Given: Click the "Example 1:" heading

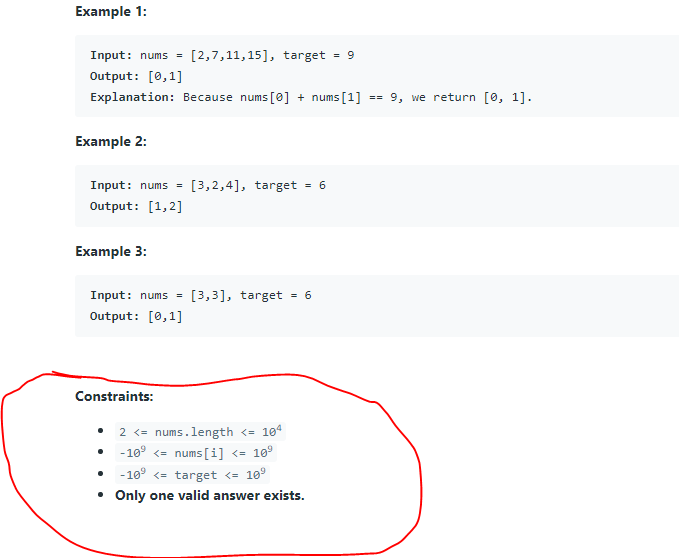Looking at the screenshot, I should click(111, 11).
